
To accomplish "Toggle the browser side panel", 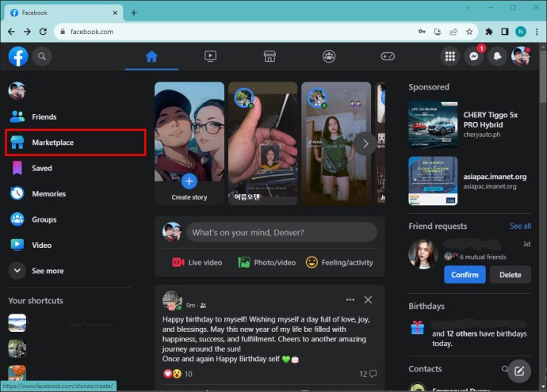I will click(x=505, y=32).
